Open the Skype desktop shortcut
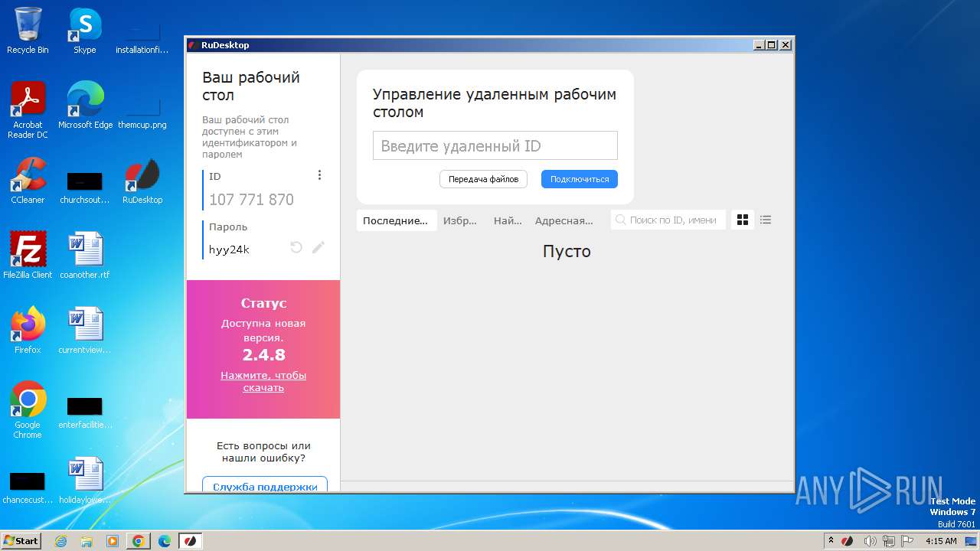980x551 pixels. (84, 31)
